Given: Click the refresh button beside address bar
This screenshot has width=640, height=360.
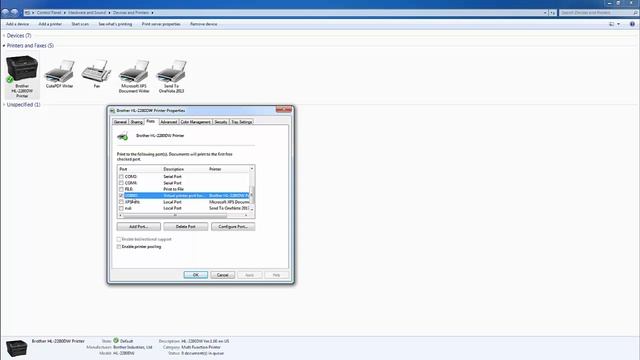Looking at the screenshot, I should click(553, 13).
